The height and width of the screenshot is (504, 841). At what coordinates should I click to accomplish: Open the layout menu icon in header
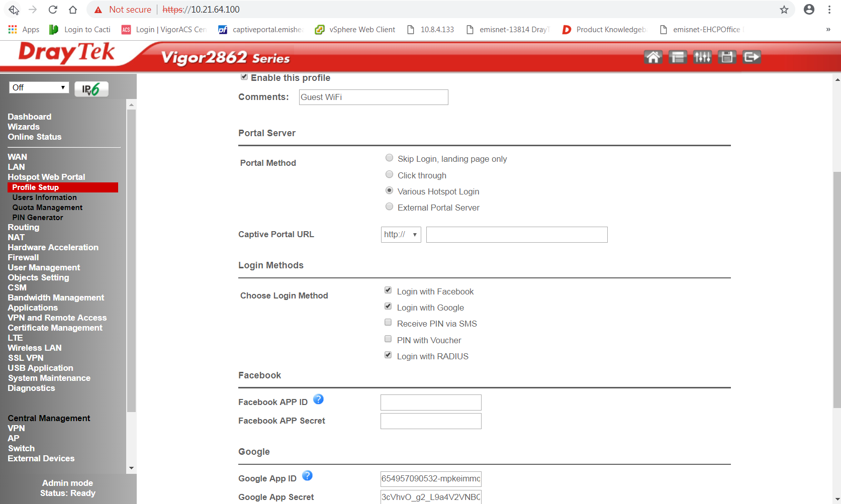(677, 57)
